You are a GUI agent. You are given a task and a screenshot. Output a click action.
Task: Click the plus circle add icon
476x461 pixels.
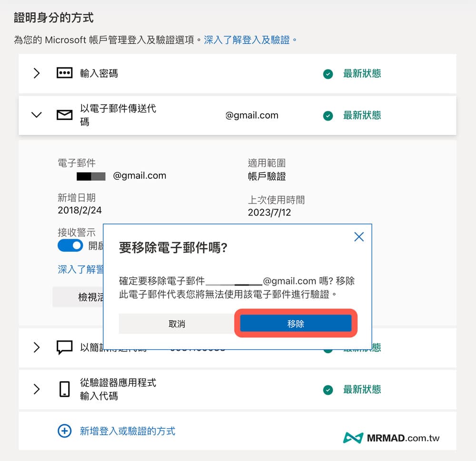coord(64,431)
